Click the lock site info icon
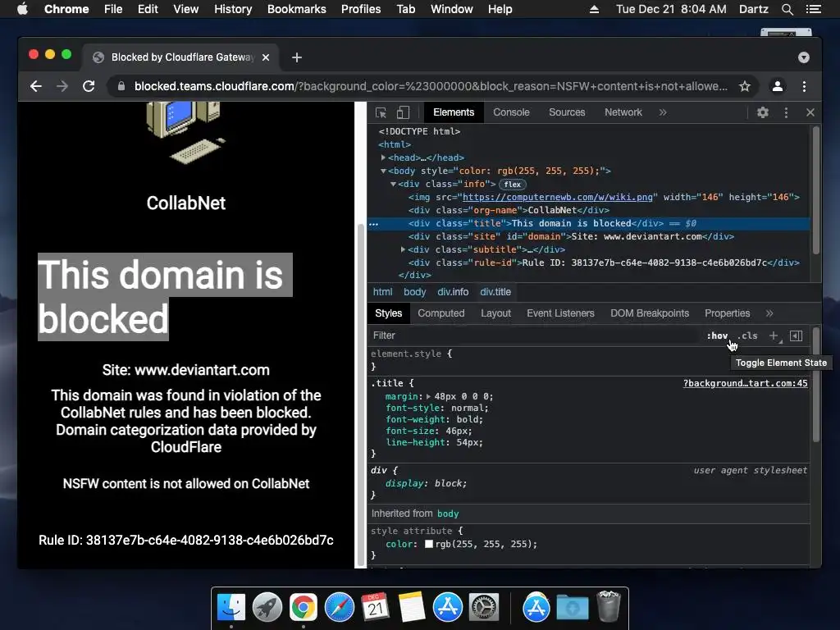840x630 pixels. (121, 86)
